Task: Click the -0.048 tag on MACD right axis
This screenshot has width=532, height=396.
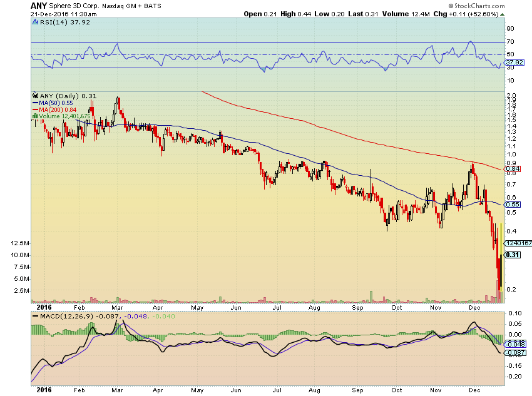Action: click(515, 344)
